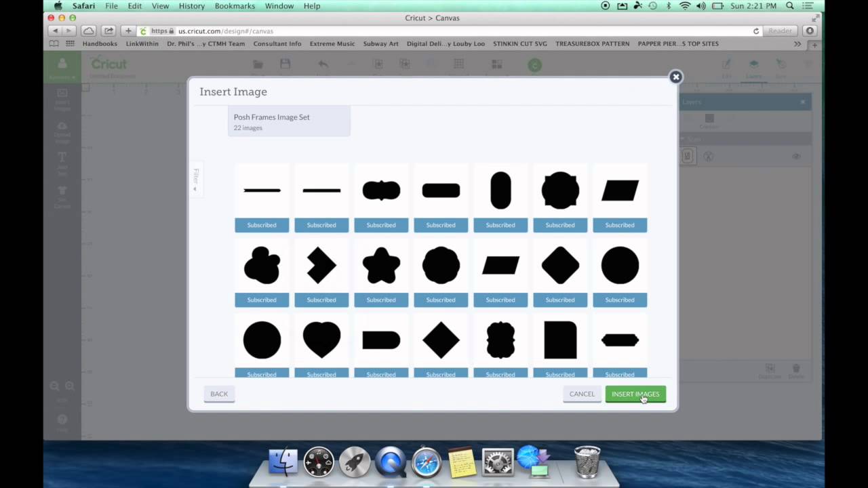
Task: Open the File menu
Action: coord(111,6)
